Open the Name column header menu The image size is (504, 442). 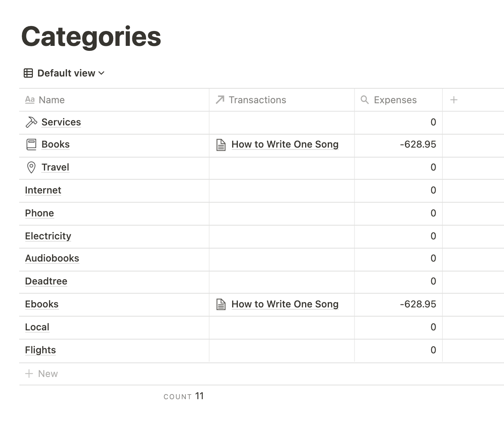tap(114, 100)
